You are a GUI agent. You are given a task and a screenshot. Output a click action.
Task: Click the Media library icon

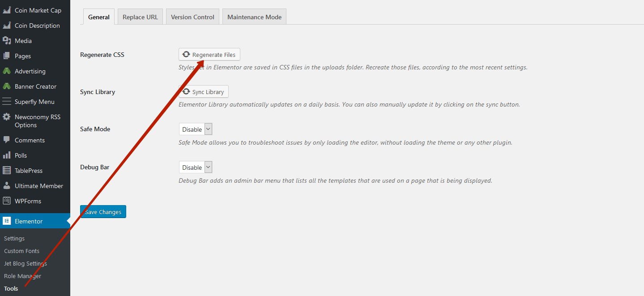(x=7, y=41)
